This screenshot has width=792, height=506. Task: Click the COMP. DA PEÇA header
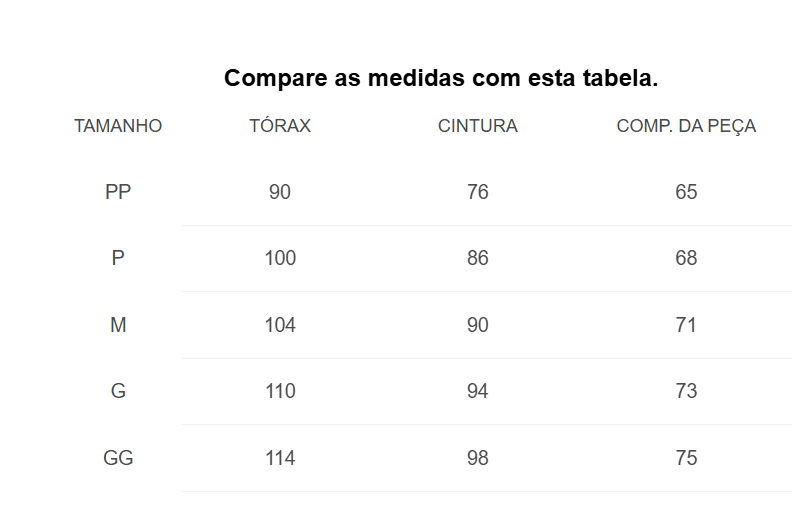pos(686,126)
